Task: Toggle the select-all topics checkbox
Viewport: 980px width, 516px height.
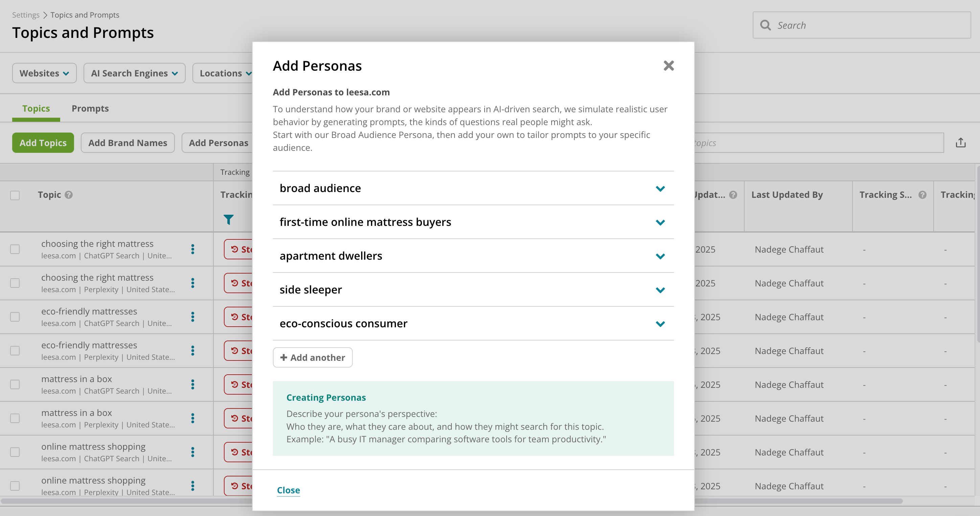Action: point(15,195)
